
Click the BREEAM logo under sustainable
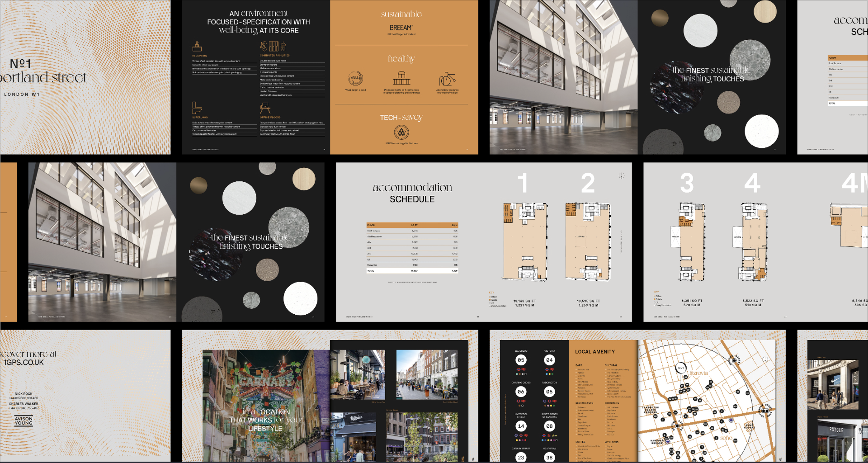tap(401, 28)
